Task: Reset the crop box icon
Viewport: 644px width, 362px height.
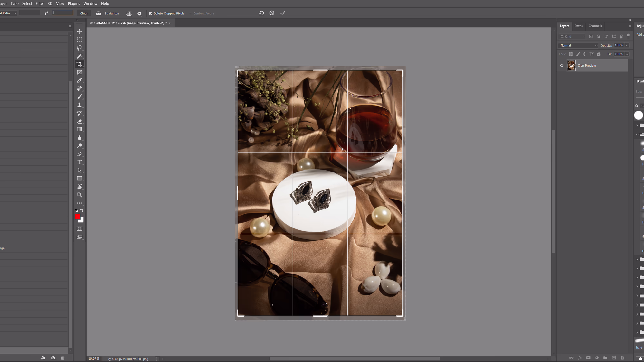Action: [x=261, y=13]
